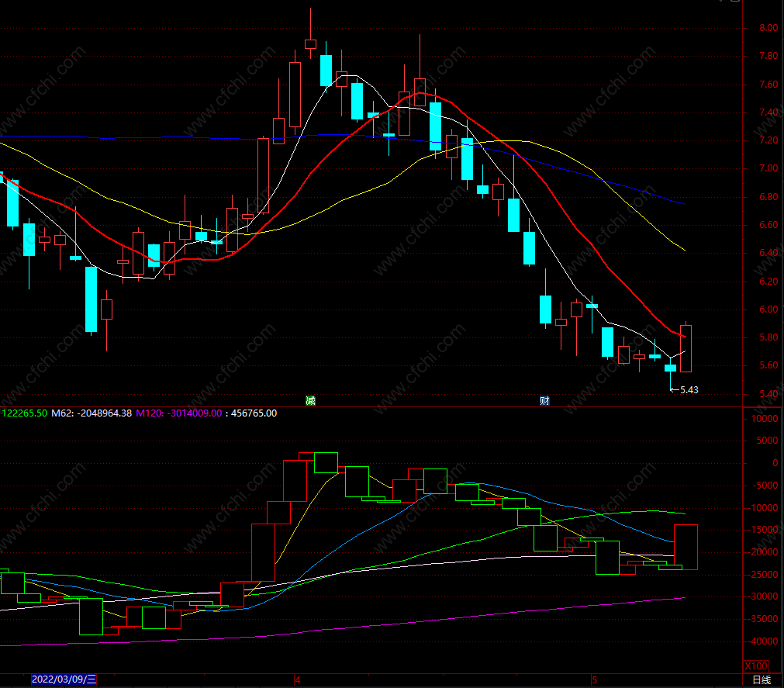Click the -20000 indicator axis label
Screen dimensions: 784x688
click(x=763, y=552)
